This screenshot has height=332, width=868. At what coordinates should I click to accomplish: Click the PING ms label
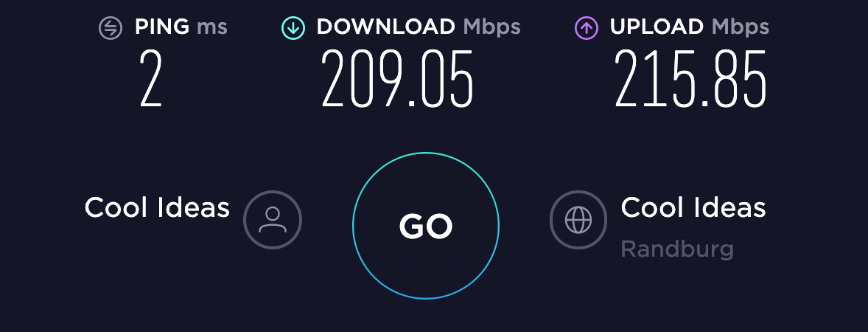coord(181,27)
